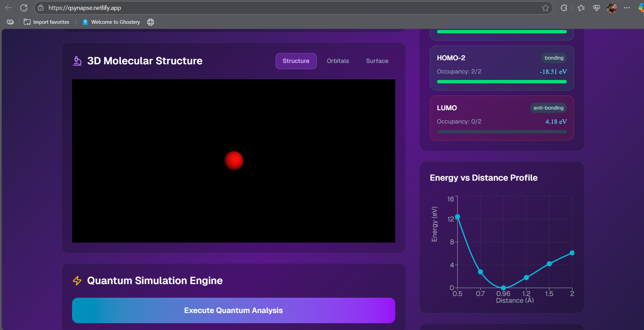Open the browser settings ellipsis menu
This screenshot has width=644, height=330.
point(627,8)
